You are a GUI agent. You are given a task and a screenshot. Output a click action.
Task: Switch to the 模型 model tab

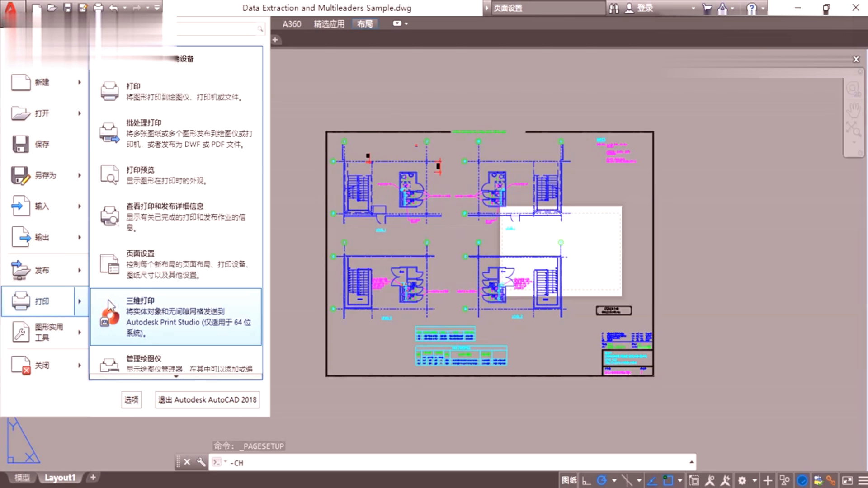point(22,478)
